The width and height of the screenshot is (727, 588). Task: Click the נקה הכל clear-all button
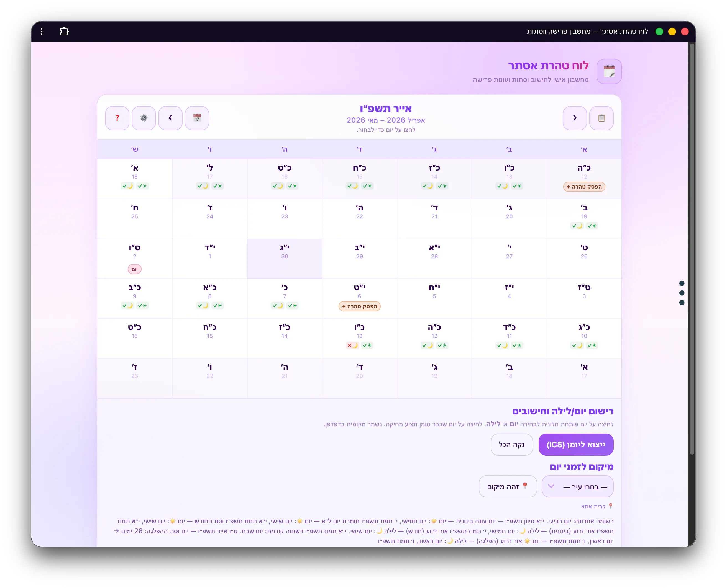(511, 444)
